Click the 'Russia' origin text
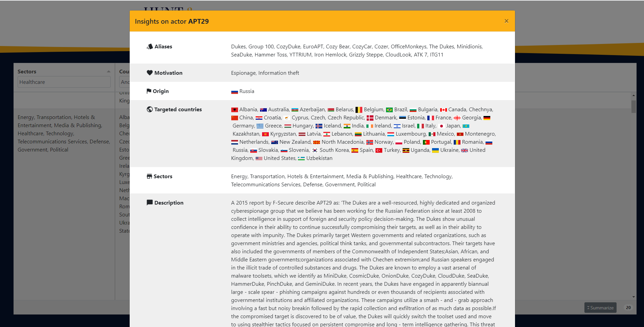Screen dimensions: 644x327 coord(247,91)
